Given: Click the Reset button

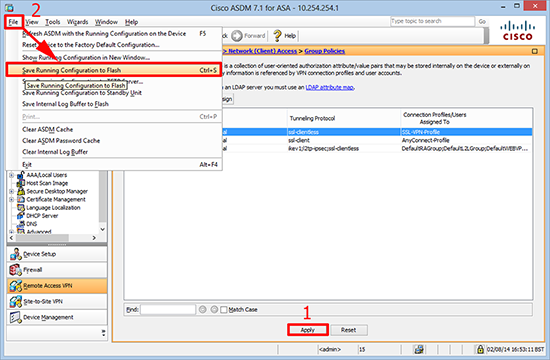Looking at the screenshot, I should coord(348,330).
